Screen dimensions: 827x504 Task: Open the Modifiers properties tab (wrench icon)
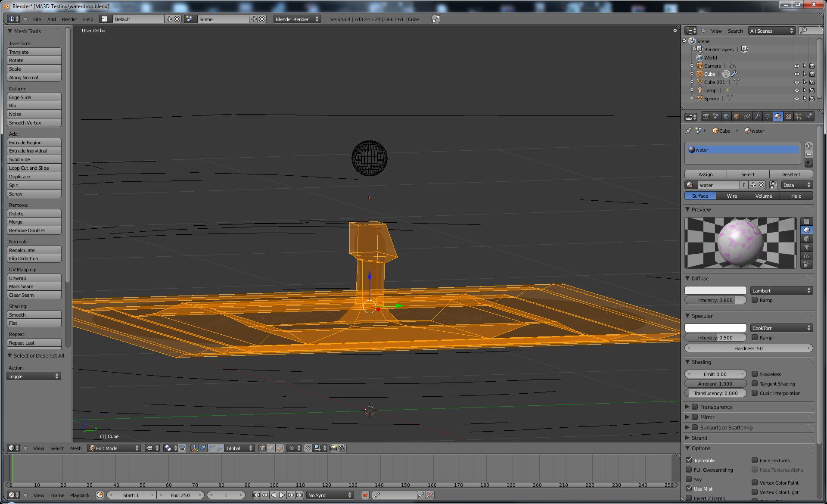pyautogui.click(x=757, y=116)
